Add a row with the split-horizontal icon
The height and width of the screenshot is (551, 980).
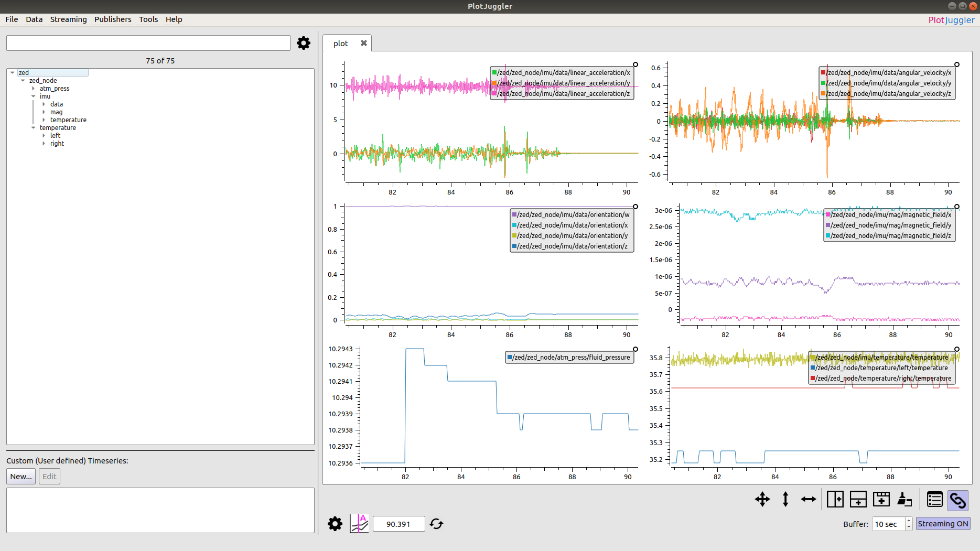[x=858, y=499]
